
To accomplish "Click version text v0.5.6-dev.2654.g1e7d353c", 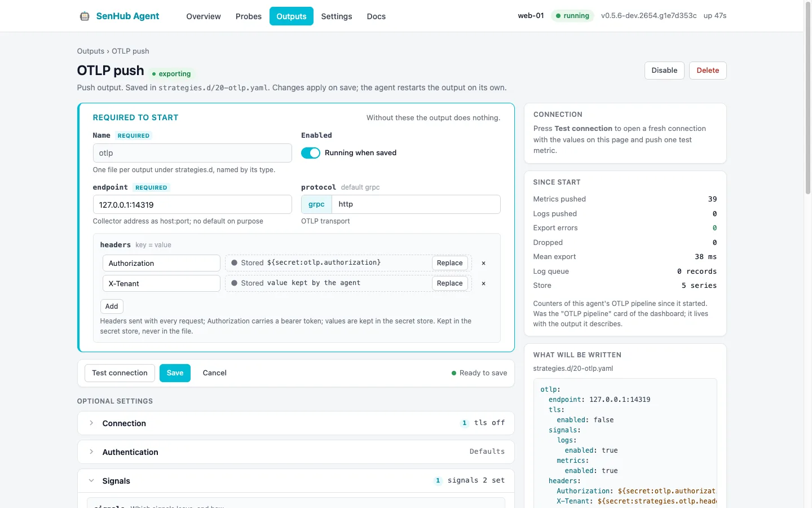I will point(649,16).
